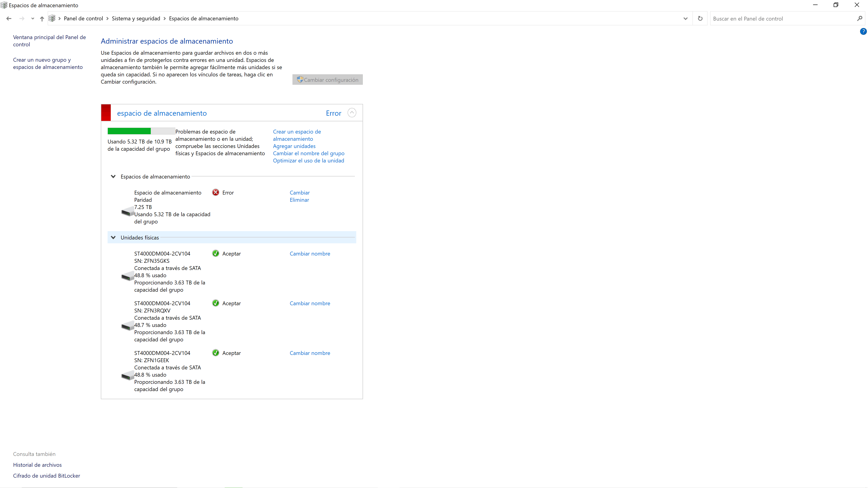Collapse the pool with the round chevron button
The width and height of the screenshot is (868, 488).
(352, 113)
